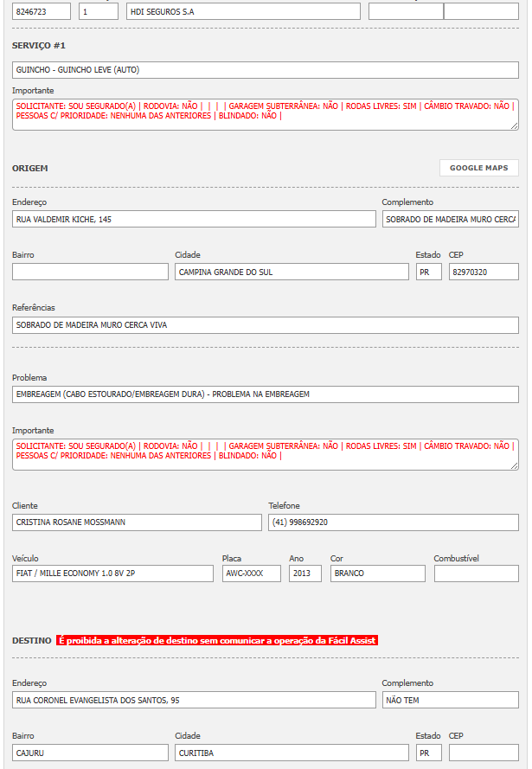Click Veículo field Fiat Mille Economy

coord(112,574)
